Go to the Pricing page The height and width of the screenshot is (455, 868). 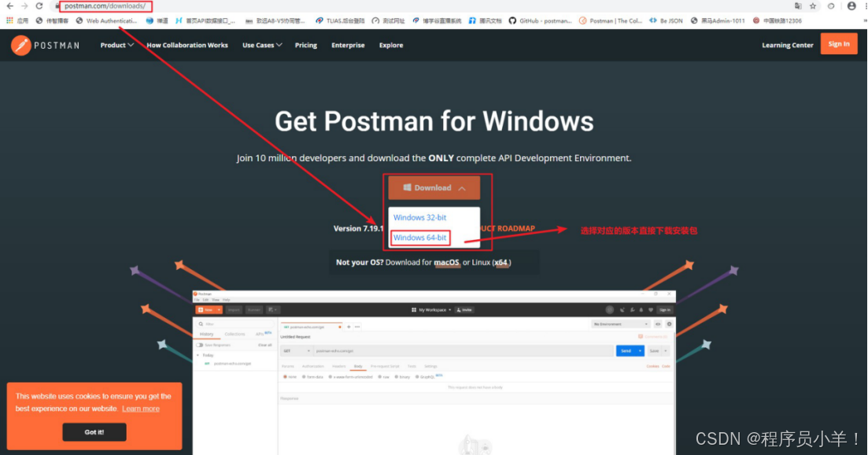[x=306, y=46]
